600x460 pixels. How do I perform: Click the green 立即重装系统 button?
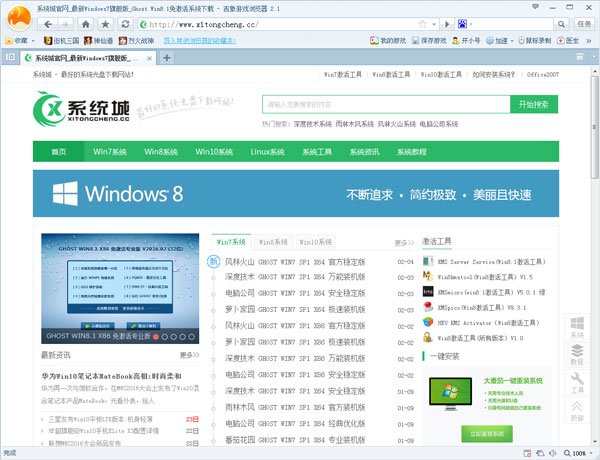(x=487, y=434)
